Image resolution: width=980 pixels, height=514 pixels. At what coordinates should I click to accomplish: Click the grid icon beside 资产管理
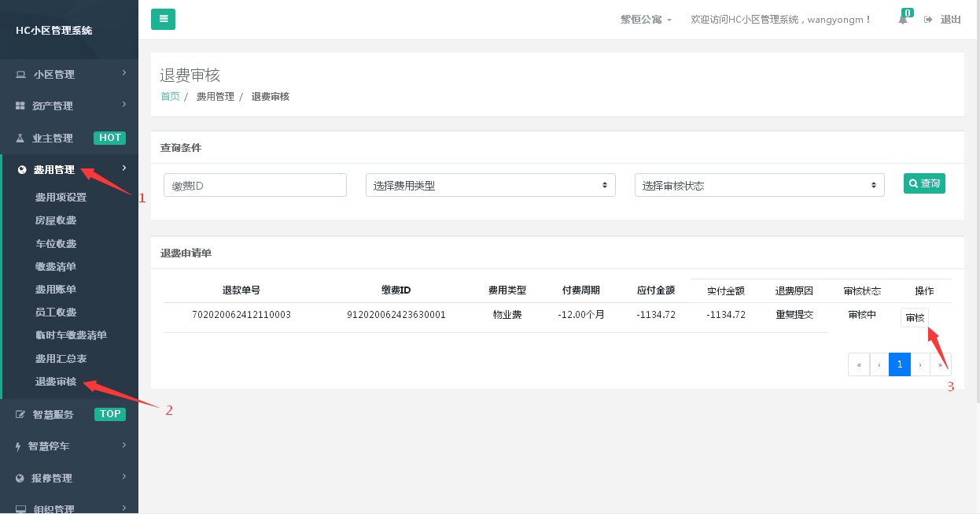click(x=20, y=106)
